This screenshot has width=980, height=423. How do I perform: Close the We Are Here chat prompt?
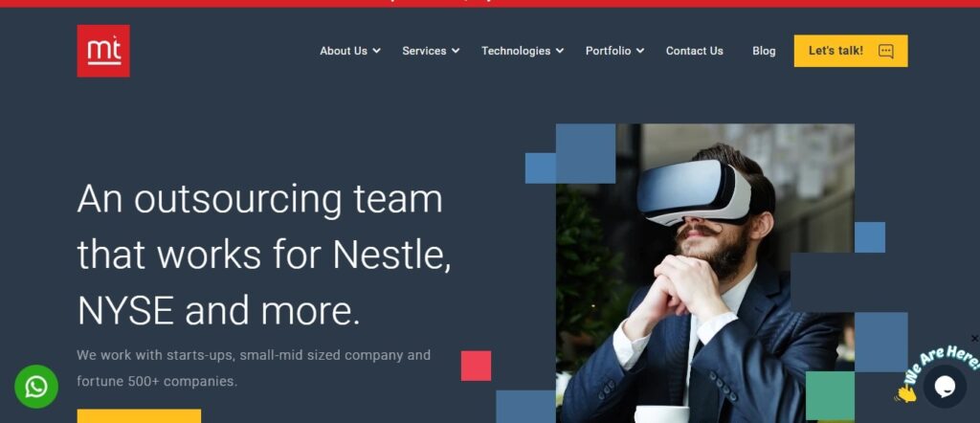point(974,339)
